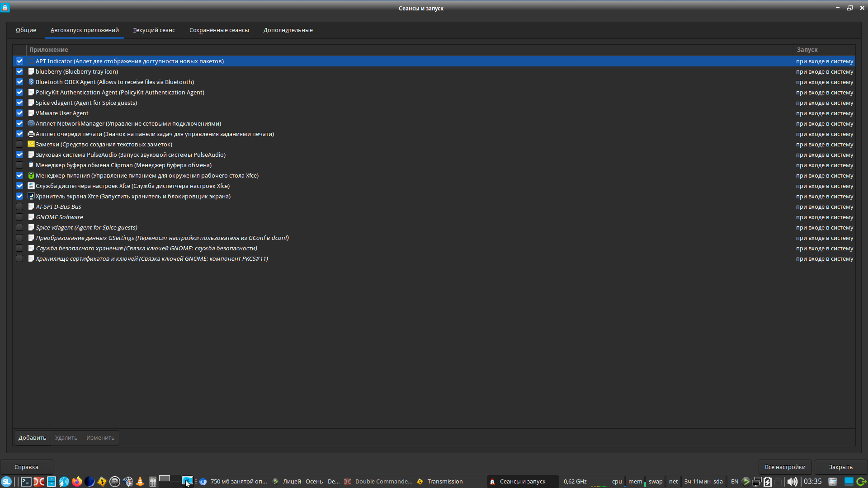Click the printer queue applet icon
868x488 pixels.
tap(31, 134)
